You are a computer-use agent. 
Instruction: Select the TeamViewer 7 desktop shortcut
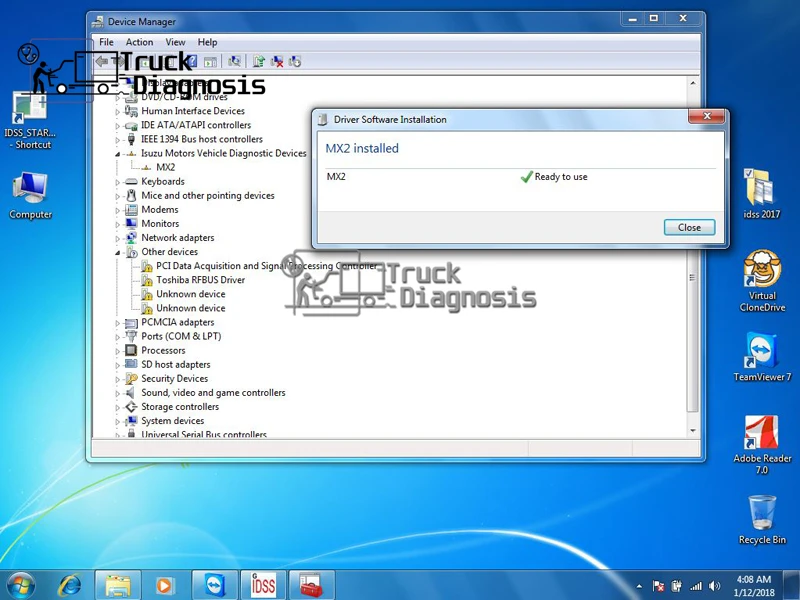pos(762,357)
